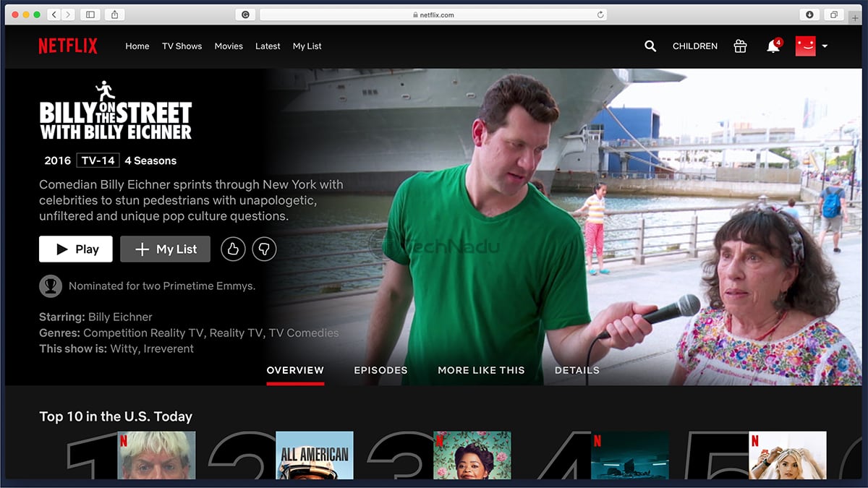Click the netflix.com address bar

click(x=433, y=14)
